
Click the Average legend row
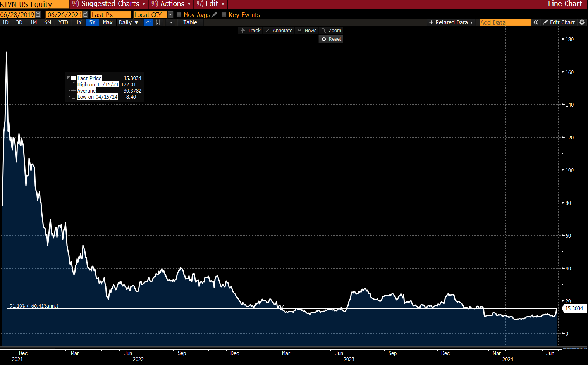click(x=105, y=91)
